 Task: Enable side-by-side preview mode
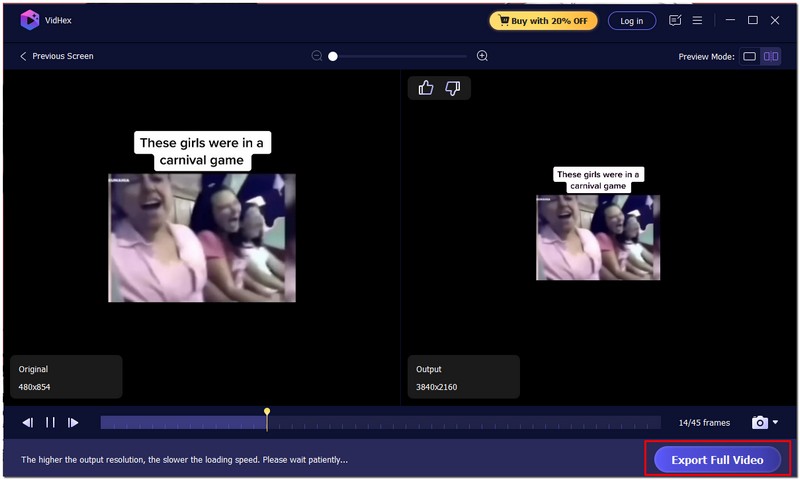771,56
